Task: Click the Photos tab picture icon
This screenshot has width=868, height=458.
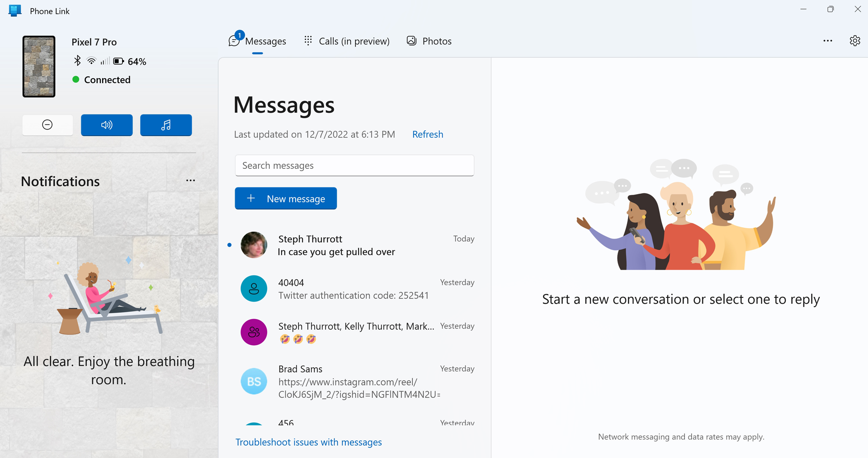Action: (411, 41)
